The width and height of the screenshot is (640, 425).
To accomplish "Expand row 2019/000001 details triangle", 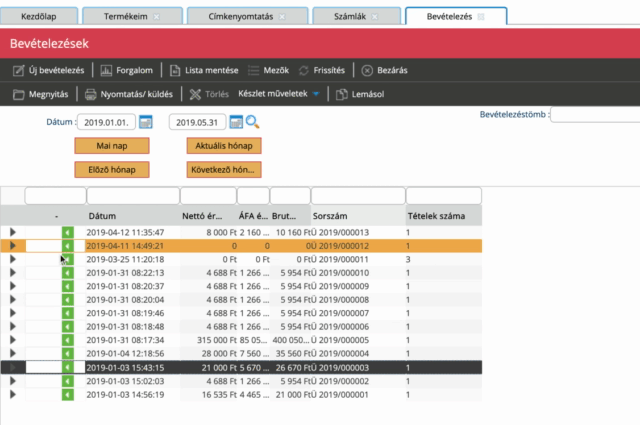I will click(x=13, y=395).
